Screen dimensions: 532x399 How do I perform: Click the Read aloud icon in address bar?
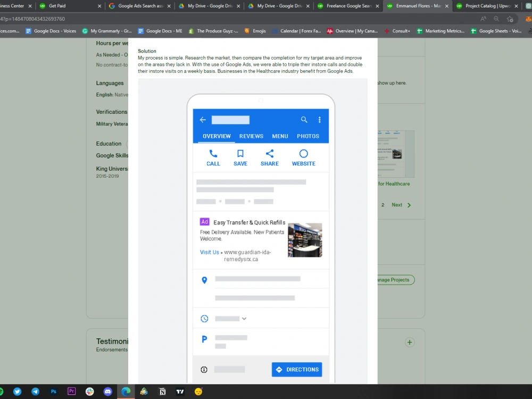click(483, 19)
